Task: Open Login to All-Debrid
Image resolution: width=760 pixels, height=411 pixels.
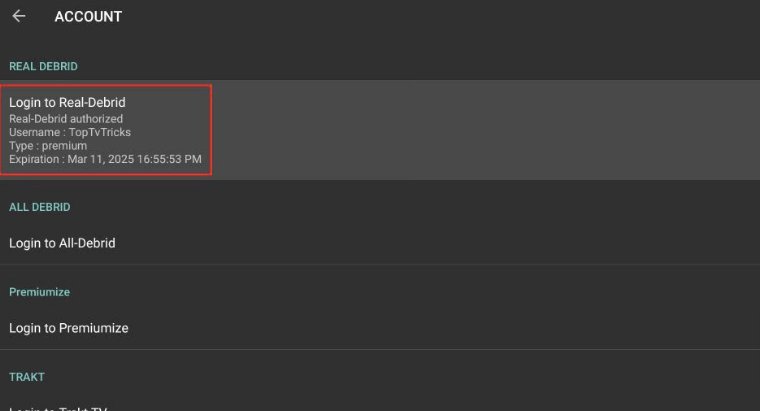Action: click(62, 243)
